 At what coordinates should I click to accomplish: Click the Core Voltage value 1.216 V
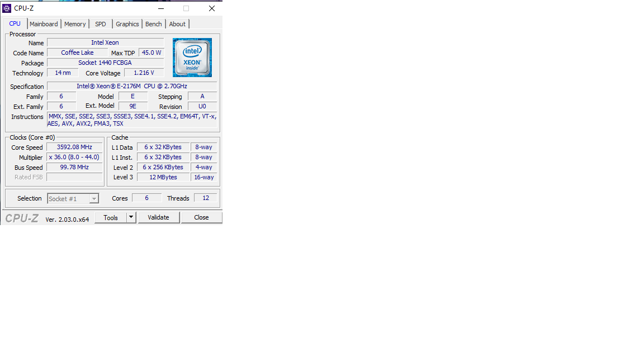(144, 73)
